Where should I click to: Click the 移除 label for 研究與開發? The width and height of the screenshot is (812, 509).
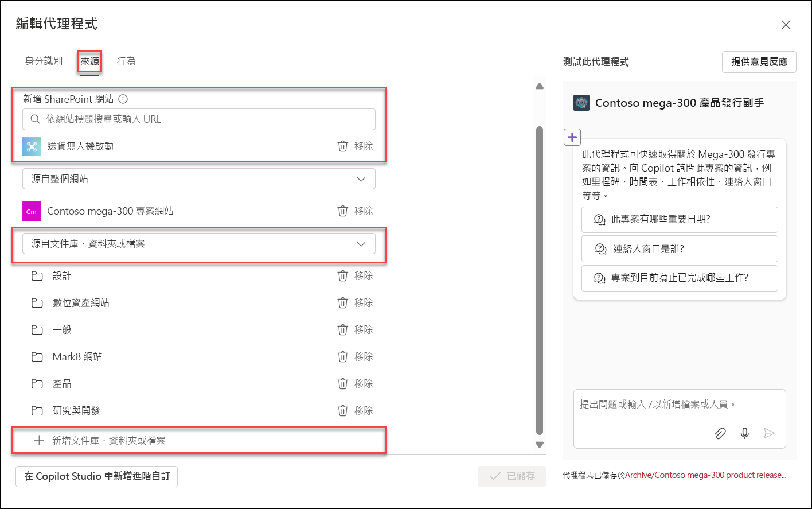tap(364, 410)
